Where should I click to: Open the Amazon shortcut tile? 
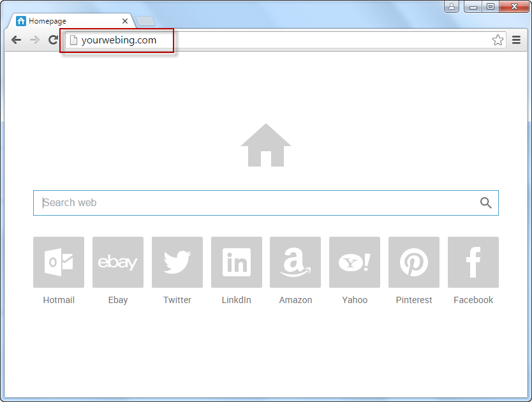click(x=295, y=262)
